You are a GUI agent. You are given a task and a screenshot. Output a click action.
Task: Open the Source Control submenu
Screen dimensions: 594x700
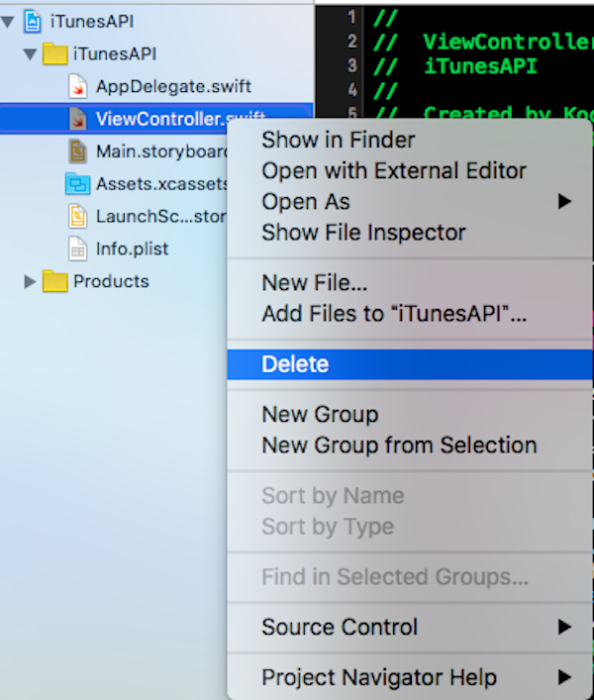point(410,628)
